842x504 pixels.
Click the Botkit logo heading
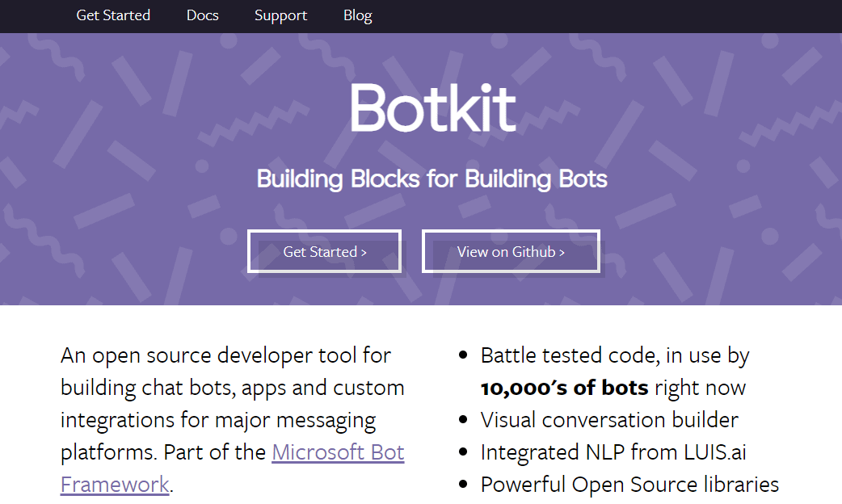pos(433,107)
